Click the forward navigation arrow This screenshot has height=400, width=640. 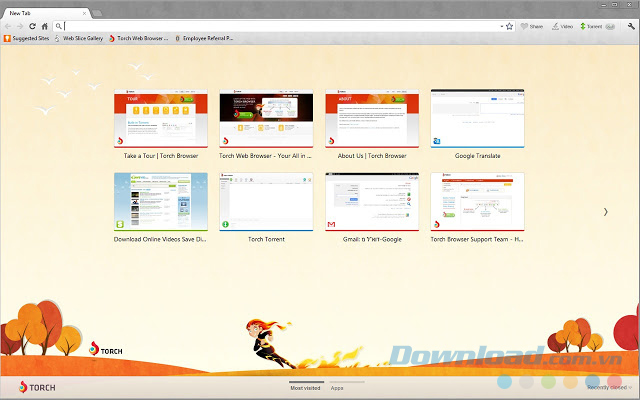point(20,26)
